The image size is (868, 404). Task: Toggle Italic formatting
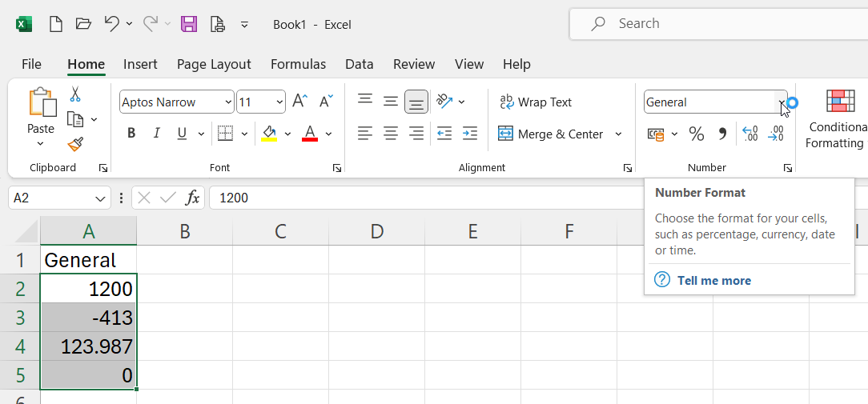click(x=157, y=134)
